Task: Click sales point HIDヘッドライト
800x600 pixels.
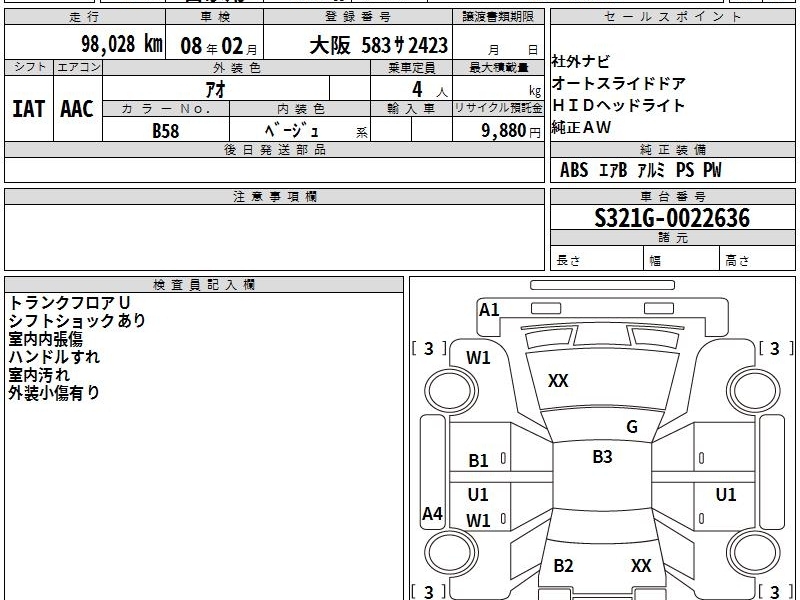Action: click(618, 106)
